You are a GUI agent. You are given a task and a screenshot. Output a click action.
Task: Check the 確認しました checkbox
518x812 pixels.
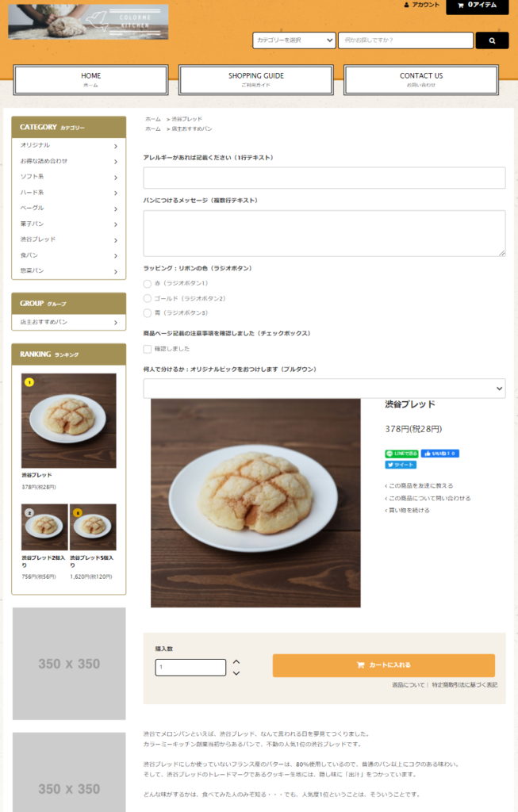point(148,349)
